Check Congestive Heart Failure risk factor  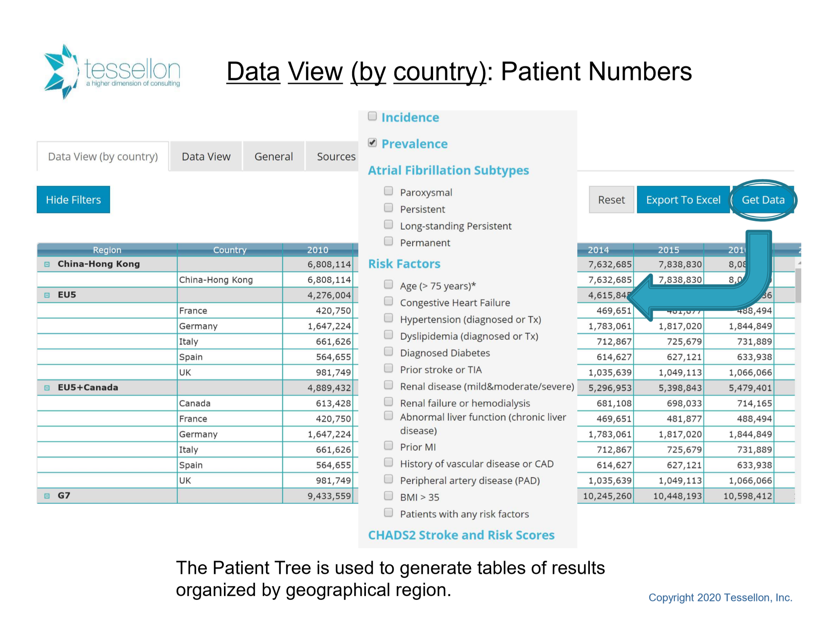coord(388,301)
